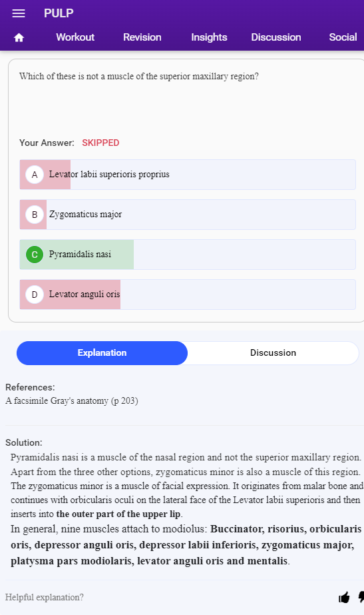Choose answer Zygomaticus major
Image resolution: width=364 pixels, height=615 pixels.
(188, 215)
